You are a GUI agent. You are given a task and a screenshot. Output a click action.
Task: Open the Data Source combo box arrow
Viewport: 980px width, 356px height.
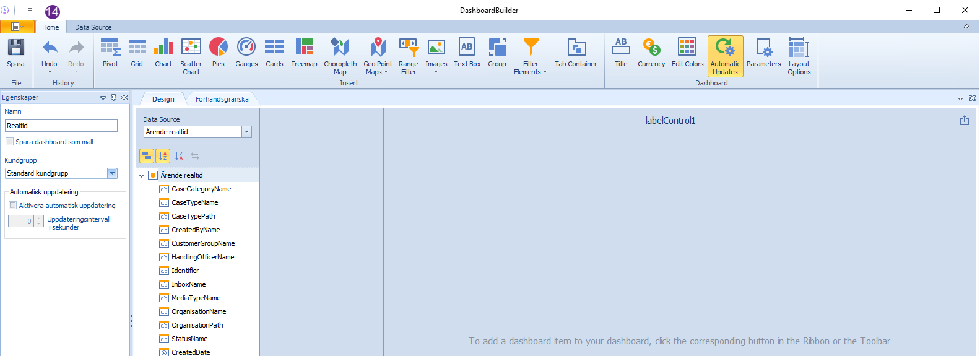[247, 132]
